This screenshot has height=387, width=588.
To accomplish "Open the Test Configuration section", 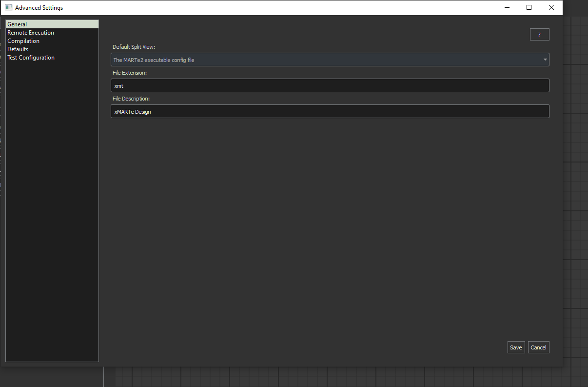I will coord(31,58).
